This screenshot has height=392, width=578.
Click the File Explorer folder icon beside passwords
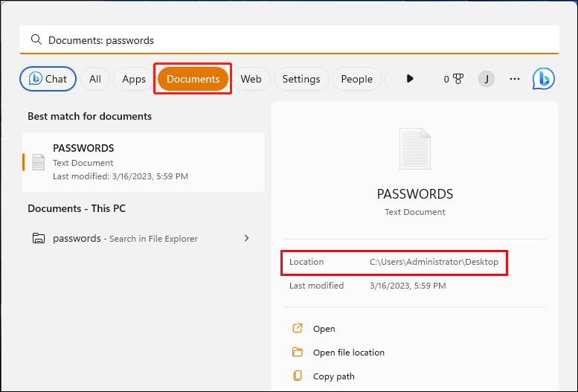39,238
